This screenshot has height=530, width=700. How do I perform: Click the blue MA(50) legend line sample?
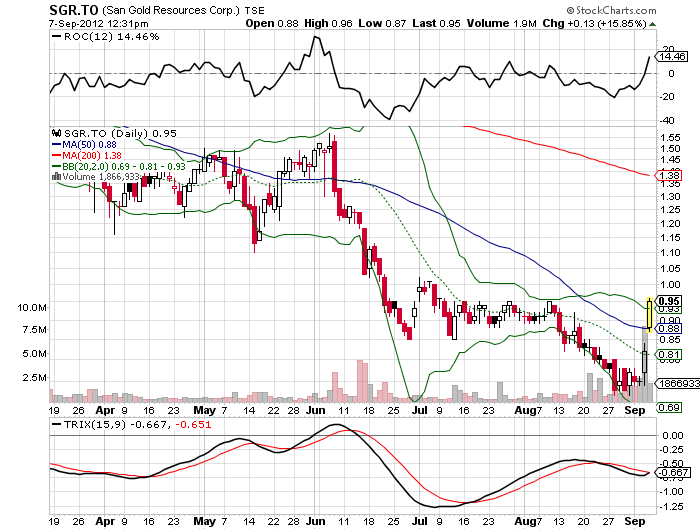(x=56, y=144)
